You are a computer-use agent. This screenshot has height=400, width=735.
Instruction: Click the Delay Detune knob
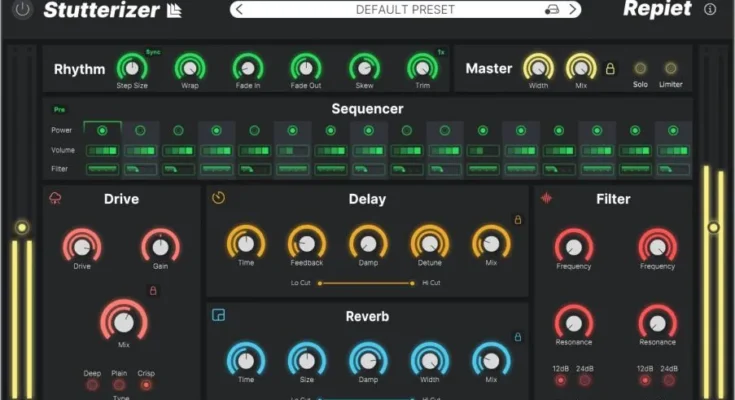pyautogui.click(x=430, y=243)
